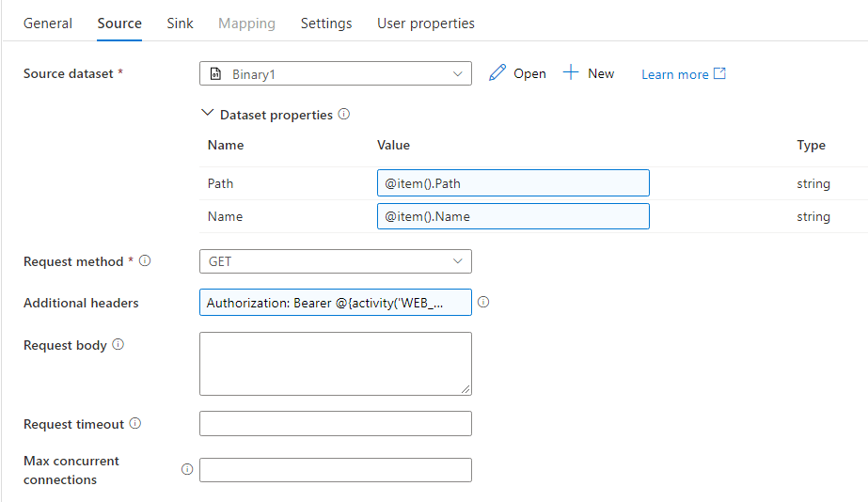Image resolution: width=868 pixels, height=502 pixels.
Task: Show info icon next to Additional headers field
Action: [x=483, y=302]
